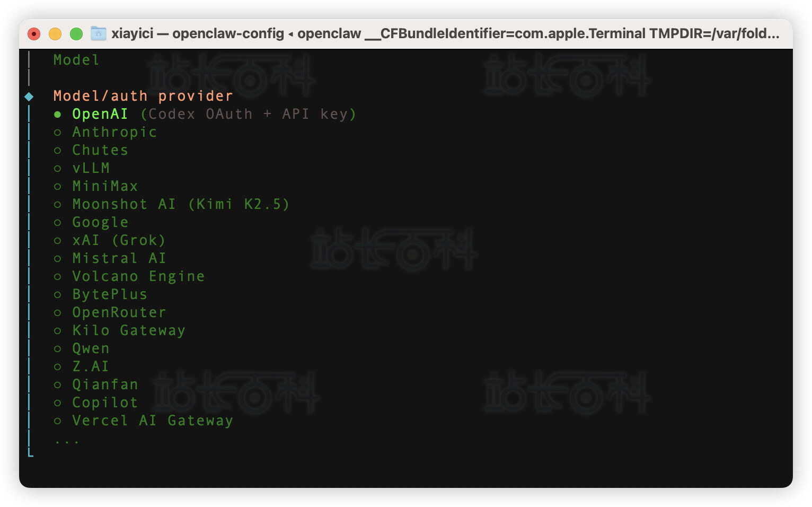
Task: Click the "..." more-items indicator below the list
Action: (67, 441)
